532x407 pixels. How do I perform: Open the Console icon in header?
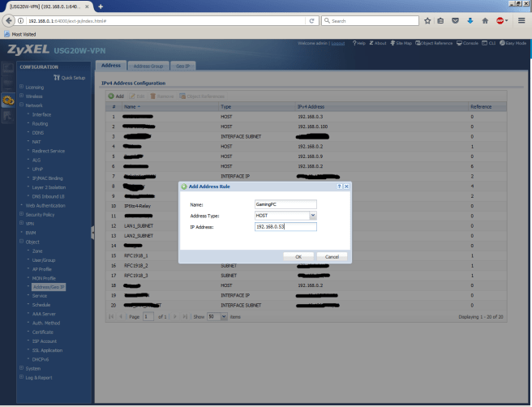(x=470, y=43)
